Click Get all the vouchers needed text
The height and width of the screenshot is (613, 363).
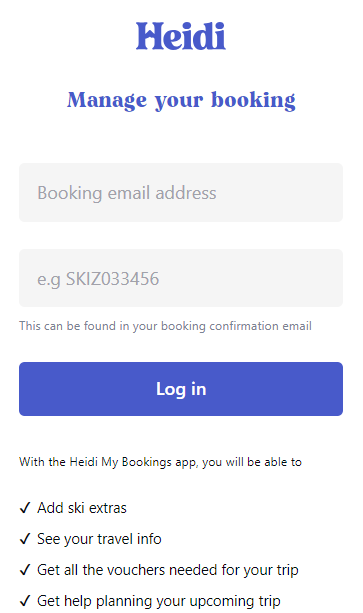tap(168, 570)
